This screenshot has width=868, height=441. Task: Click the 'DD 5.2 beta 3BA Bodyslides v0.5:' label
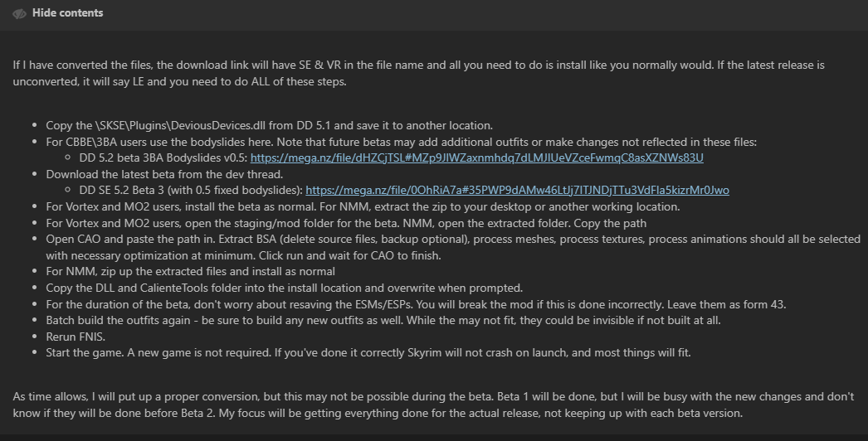click(163, 157)
